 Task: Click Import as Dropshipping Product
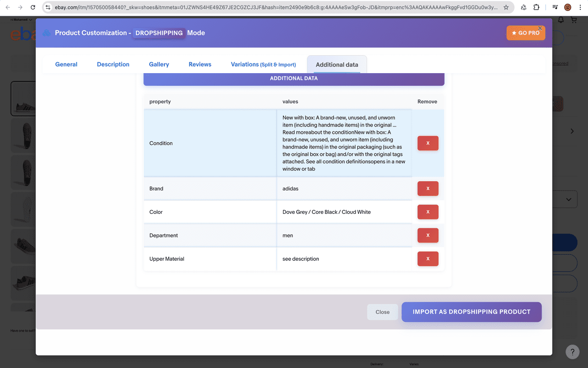(471, 311)
